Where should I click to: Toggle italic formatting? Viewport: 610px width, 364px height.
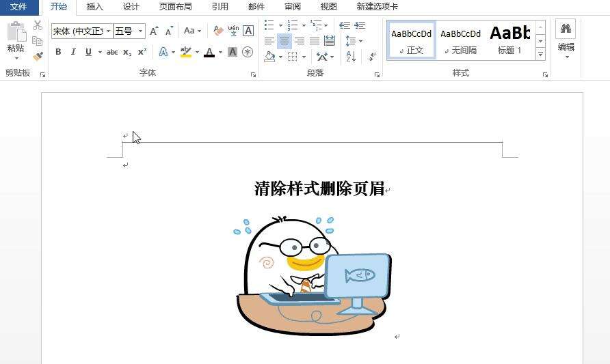(73, 52)
